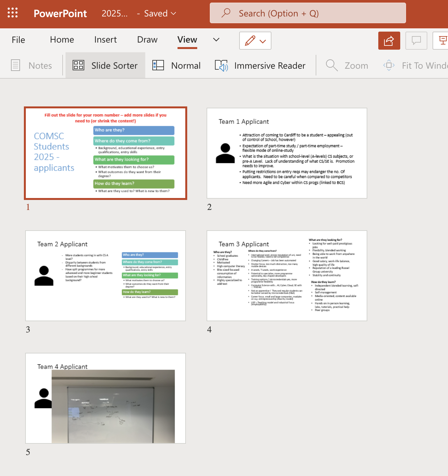
Task: Start presentation with the Present icon
Action: click(441, 41)
